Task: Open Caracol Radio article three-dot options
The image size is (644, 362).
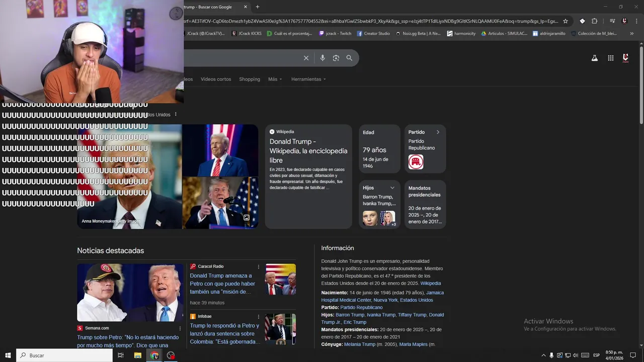Action: coord(259,267)
